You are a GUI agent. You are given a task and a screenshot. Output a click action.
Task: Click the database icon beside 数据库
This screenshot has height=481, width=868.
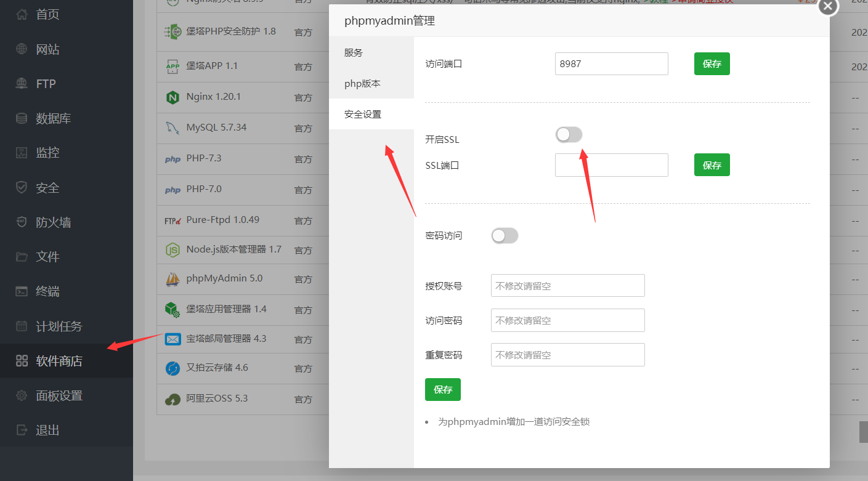22,118
